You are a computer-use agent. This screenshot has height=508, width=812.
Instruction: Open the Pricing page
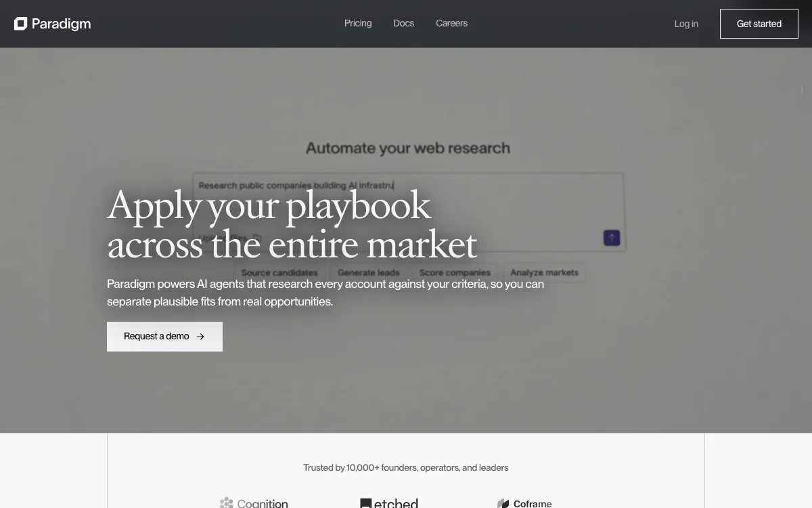point(358,23)
